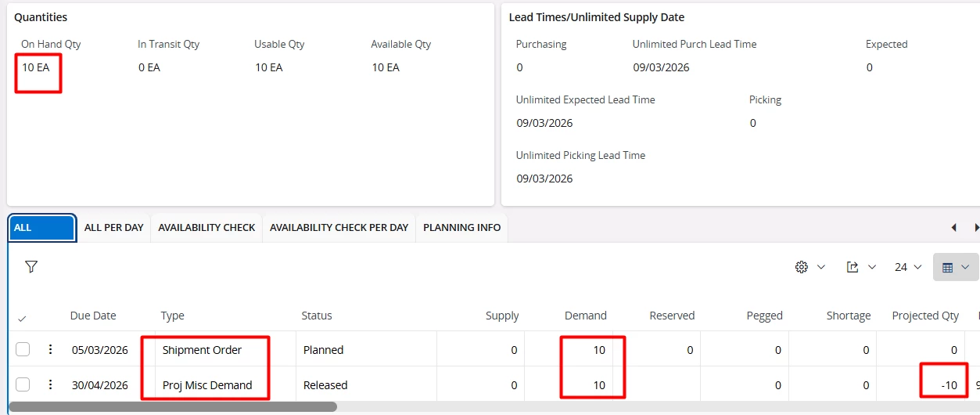This screenshot has width=980, height=415.
Task: Click the horizontal scrollbar under the table
Action: pyautogui.click(x=172, y=407)
